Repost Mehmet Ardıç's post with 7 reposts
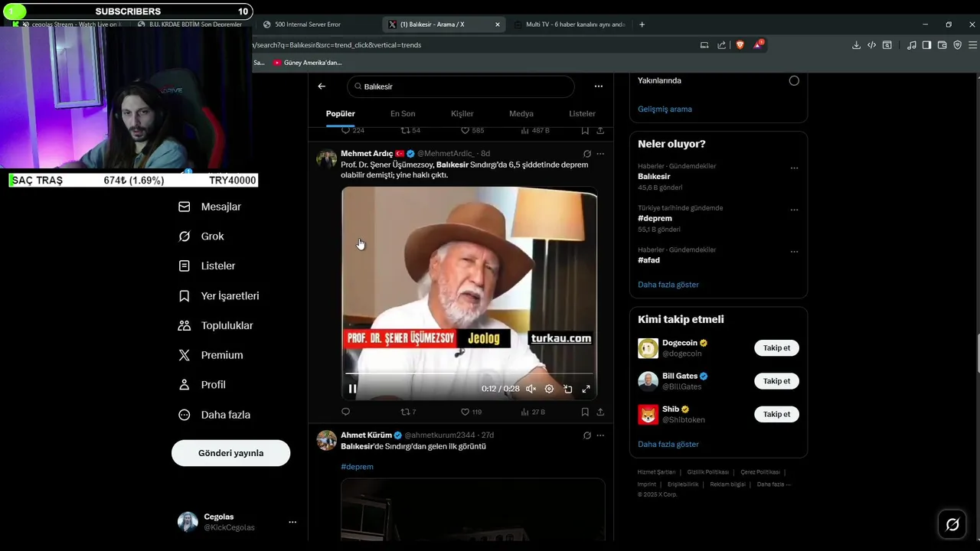 [408, 412]
